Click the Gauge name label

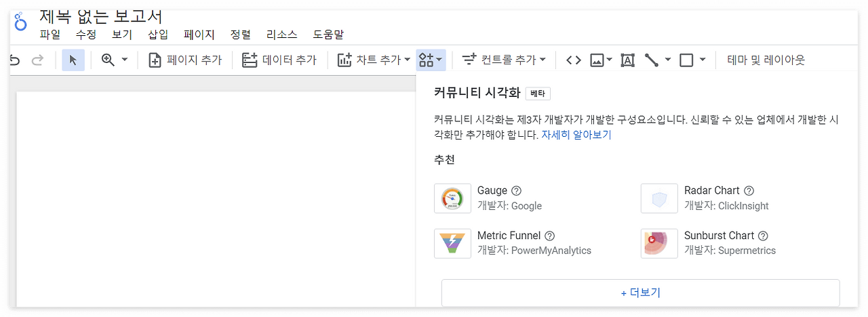point(492,191)
